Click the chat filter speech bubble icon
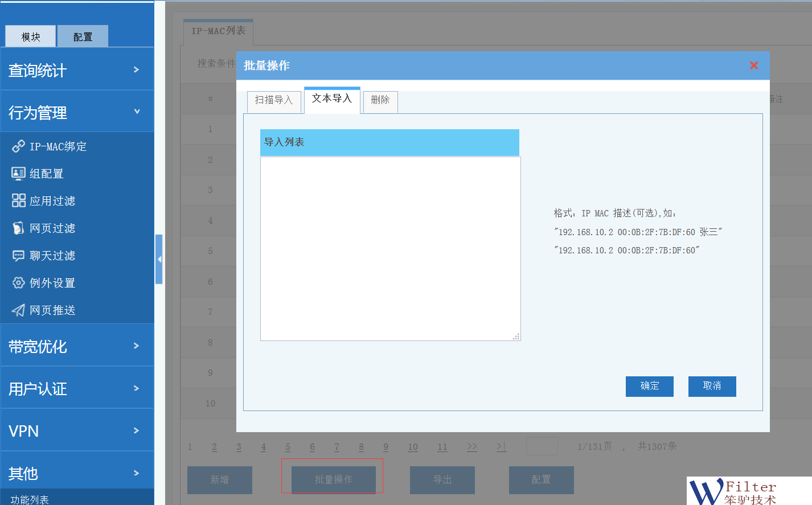 (x=18, y=256)
